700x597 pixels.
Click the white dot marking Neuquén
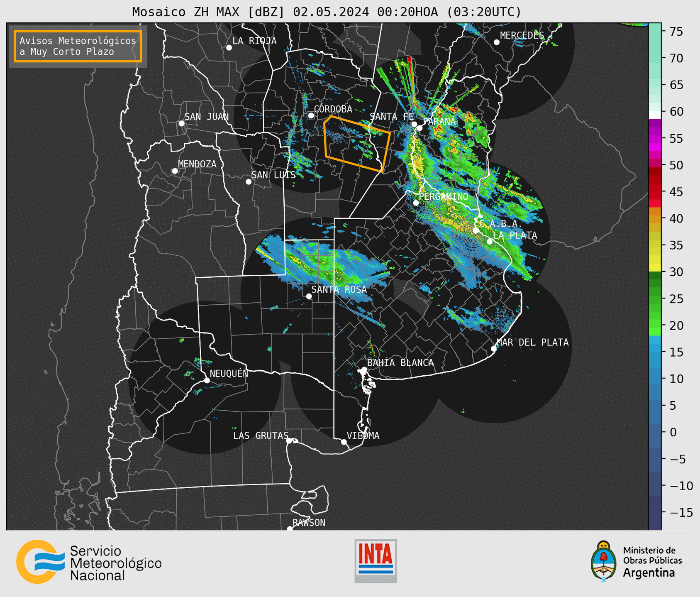point(207,380)
